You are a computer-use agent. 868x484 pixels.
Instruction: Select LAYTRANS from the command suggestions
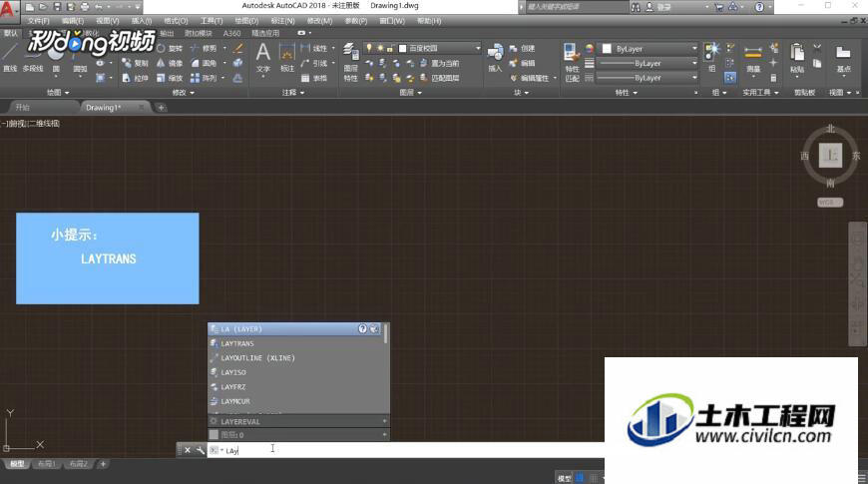(298, 343)
